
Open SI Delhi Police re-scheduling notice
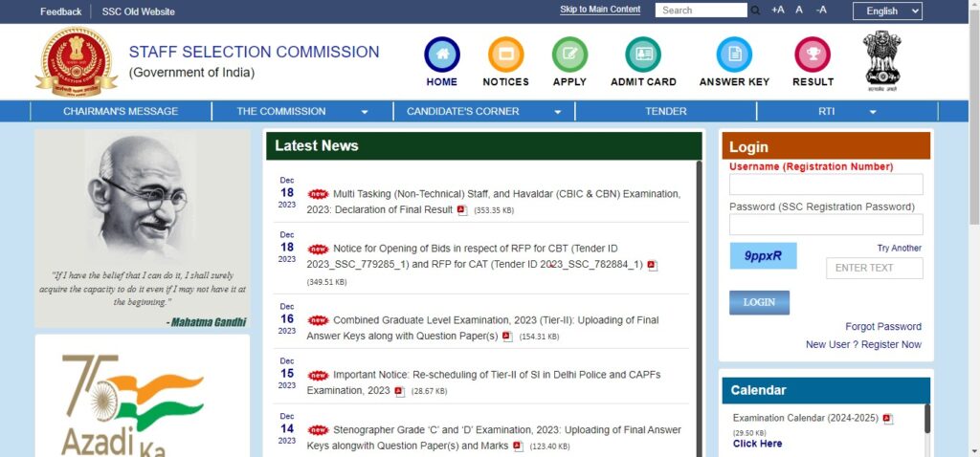[483, 382]
